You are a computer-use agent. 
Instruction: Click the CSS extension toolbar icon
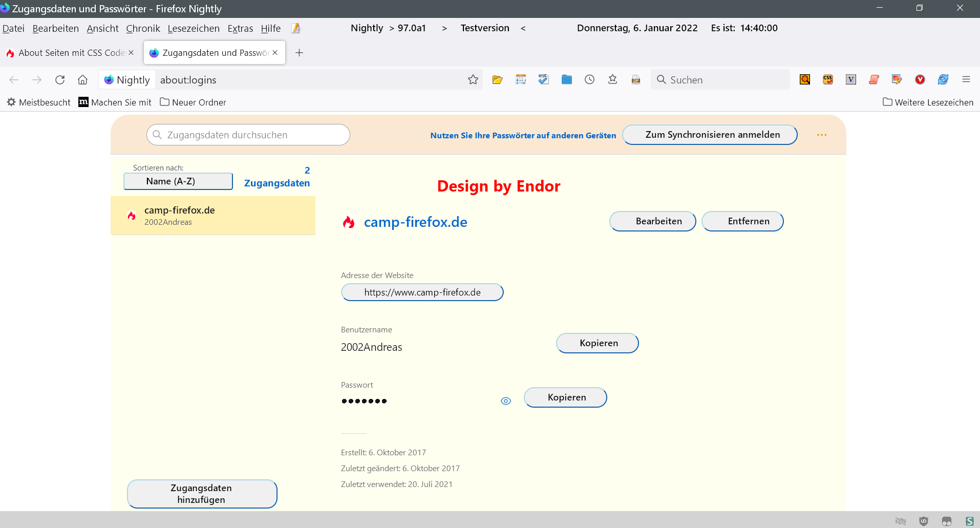(827, 79)
